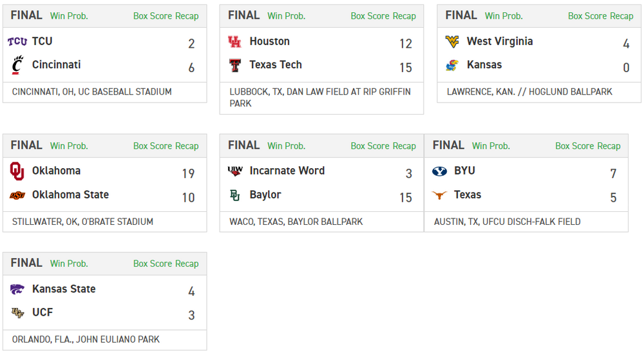
Task: Click the TCU team logo
Action: 17,42
